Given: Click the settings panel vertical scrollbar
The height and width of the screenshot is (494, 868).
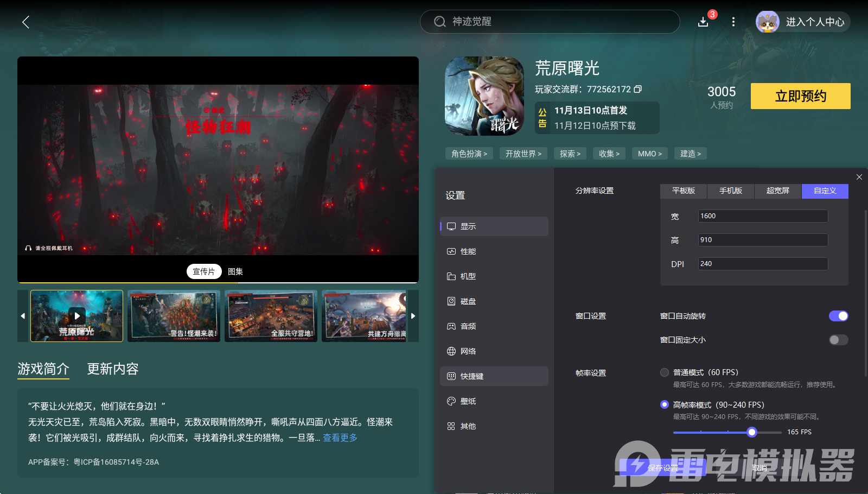Looking at the screenshot, I should tap(866, 293).
